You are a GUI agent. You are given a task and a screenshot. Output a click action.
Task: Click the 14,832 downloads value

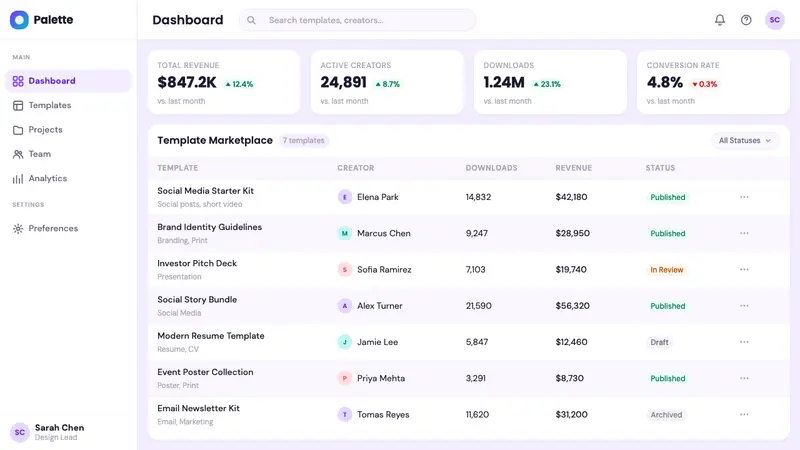pos(478,197)
